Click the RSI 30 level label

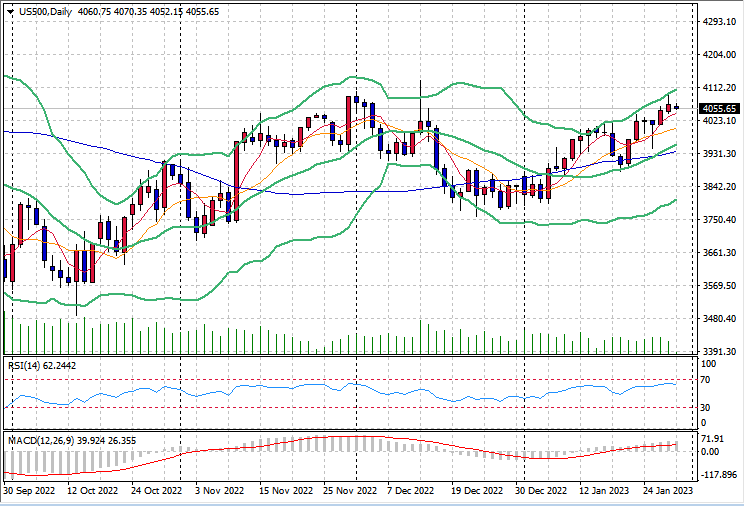click(706, 408)
